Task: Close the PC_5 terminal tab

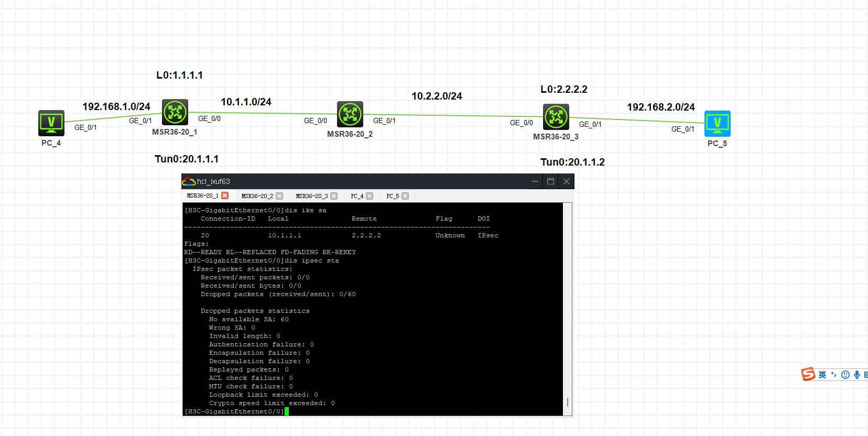Action: (405, 196)
